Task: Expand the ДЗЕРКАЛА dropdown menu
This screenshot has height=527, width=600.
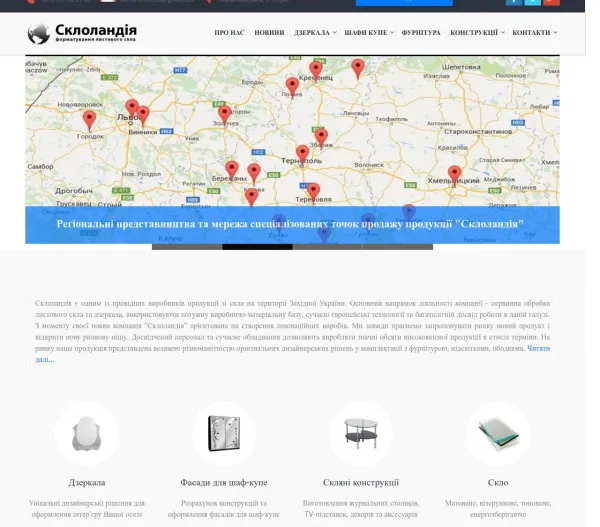Action: (315, 33)
